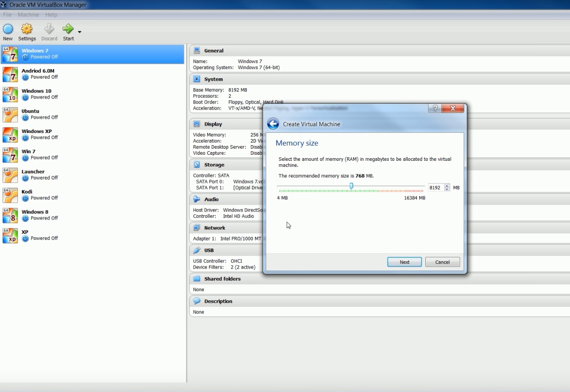Image resolution: width=570 pixels, height=392 pixels.
Task: Select the Ubuntu VM icon
Action: pyautogui.click(x=10, y=114)
